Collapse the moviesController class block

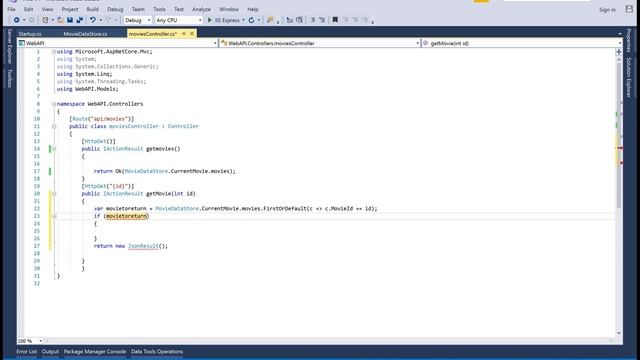[54, 127]
